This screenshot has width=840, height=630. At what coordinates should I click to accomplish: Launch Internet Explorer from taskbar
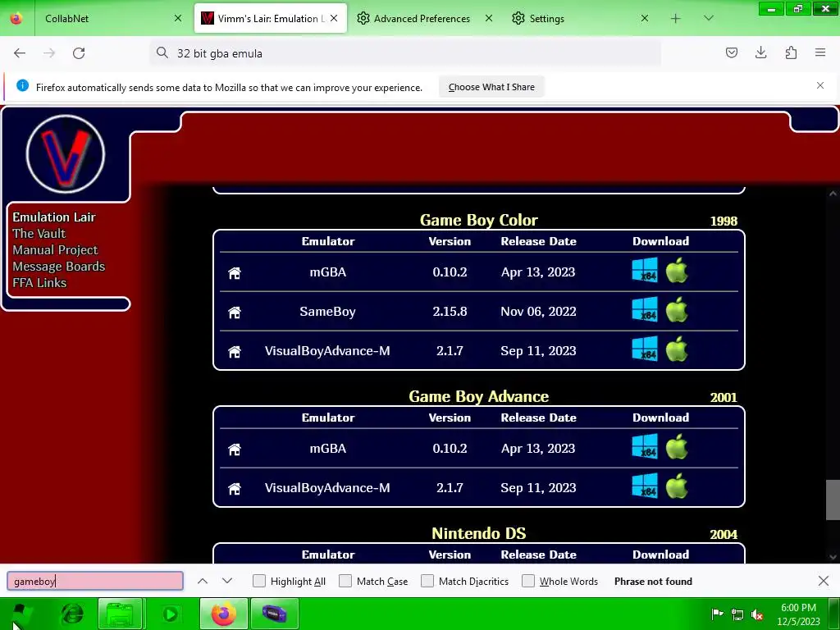click(x=72, y=614)
